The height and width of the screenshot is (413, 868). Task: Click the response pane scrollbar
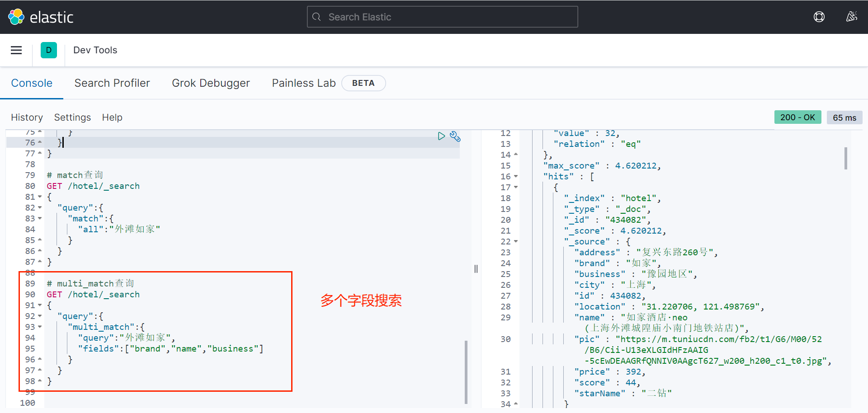(845, 158)
